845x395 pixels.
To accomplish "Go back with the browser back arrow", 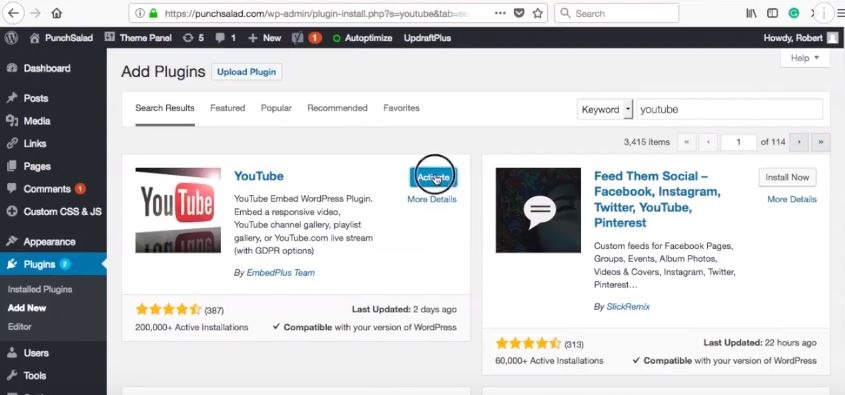I will click(12, 13).
